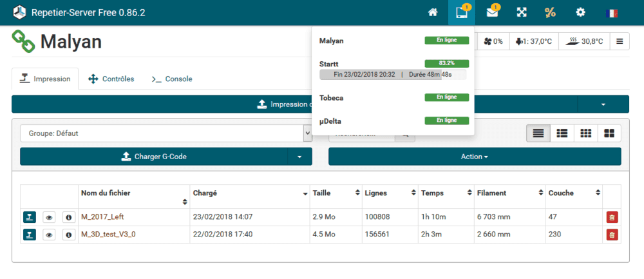
Task: Switch to large tiles view
Action: point(609,133)
